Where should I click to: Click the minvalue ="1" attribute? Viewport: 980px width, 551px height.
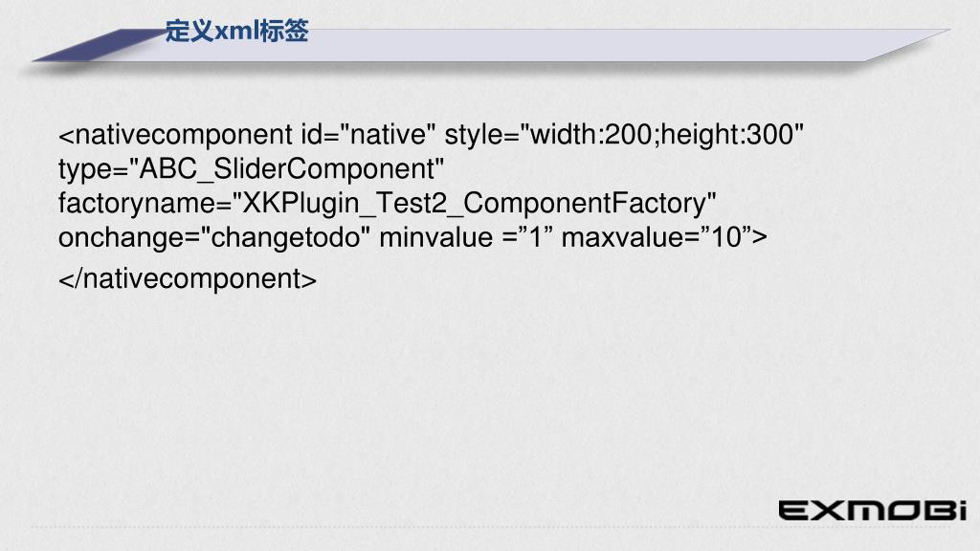(x=466, y=238)
